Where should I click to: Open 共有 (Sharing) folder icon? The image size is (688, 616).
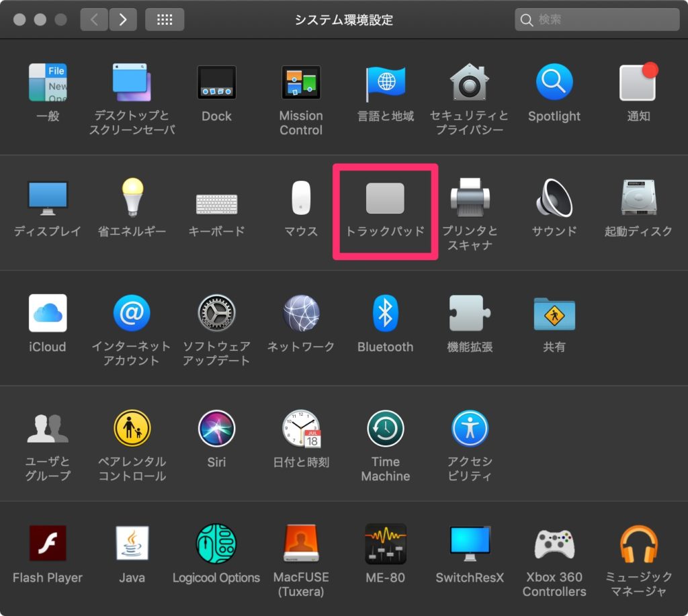(554, 314)
